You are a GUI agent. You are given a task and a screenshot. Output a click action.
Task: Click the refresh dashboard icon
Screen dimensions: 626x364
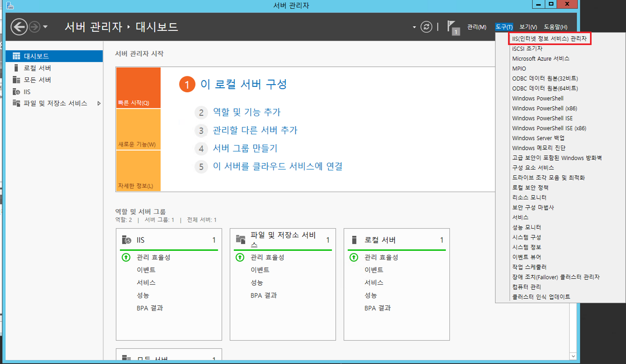(x=426, y=27)
